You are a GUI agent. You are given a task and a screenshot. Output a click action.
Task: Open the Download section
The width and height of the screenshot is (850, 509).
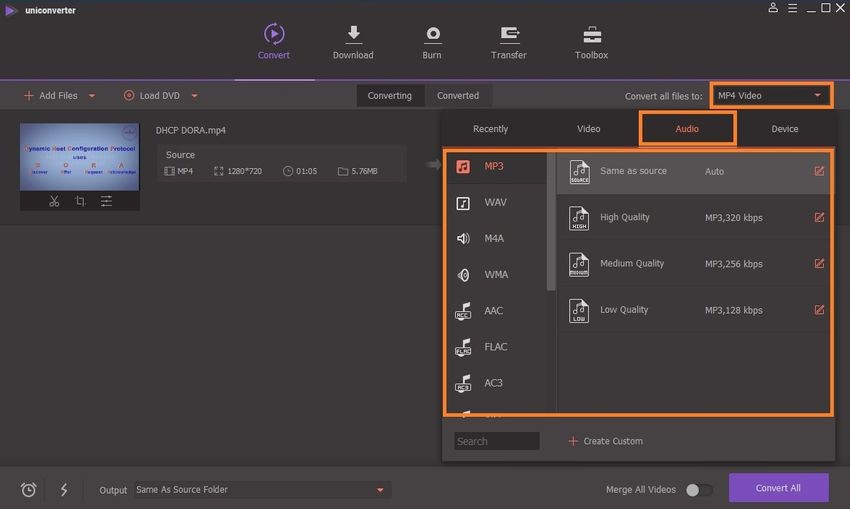[353, 41]
